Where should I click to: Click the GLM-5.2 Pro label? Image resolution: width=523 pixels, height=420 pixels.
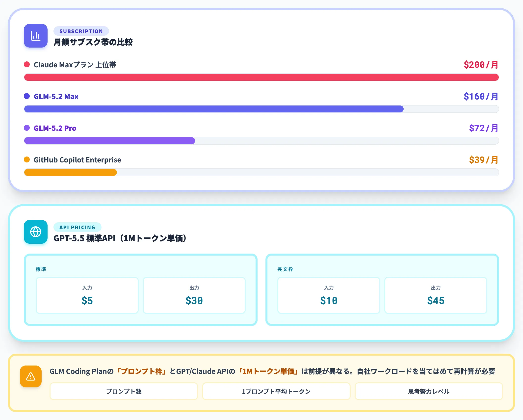pyautogui.click(x=55, y=128)
